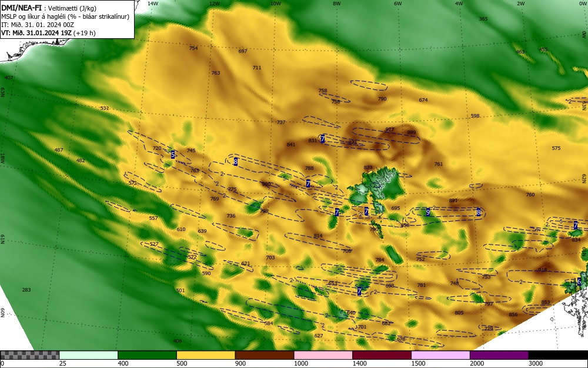
Task: Click the 711 value on the map
Action: tap(256, 68)
